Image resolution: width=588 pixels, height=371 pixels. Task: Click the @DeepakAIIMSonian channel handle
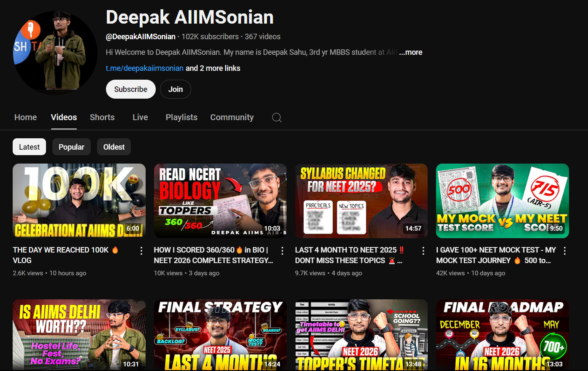click(x=141, y=37)
